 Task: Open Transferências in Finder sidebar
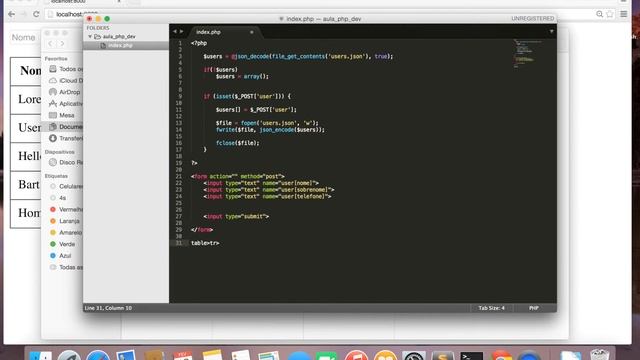click(x=65, y=138)
